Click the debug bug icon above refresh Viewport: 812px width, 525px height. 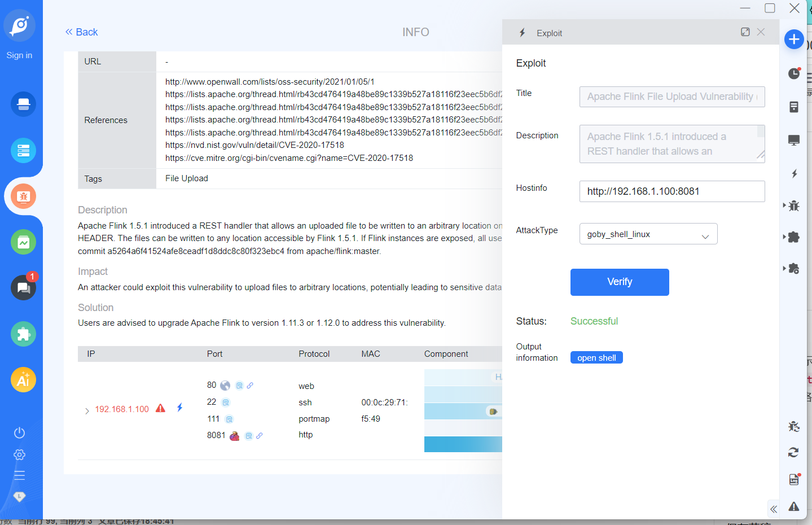pos(793,426)
